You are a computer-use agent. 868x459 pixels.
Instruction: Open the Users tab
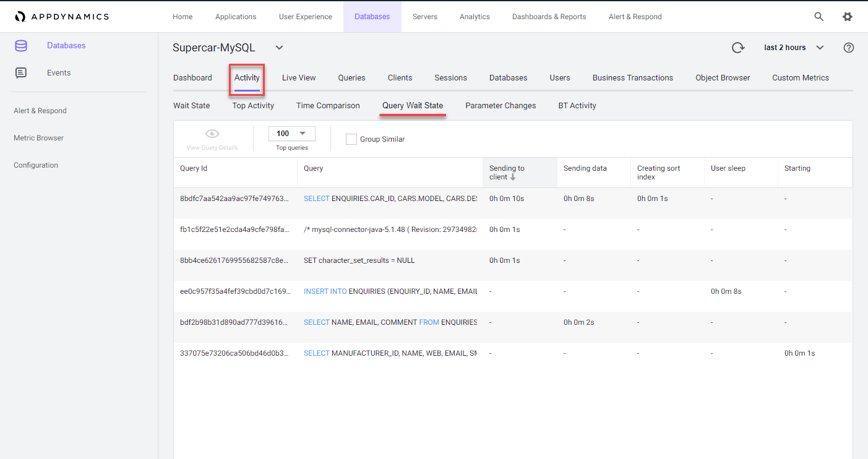(x=560, y=78)
